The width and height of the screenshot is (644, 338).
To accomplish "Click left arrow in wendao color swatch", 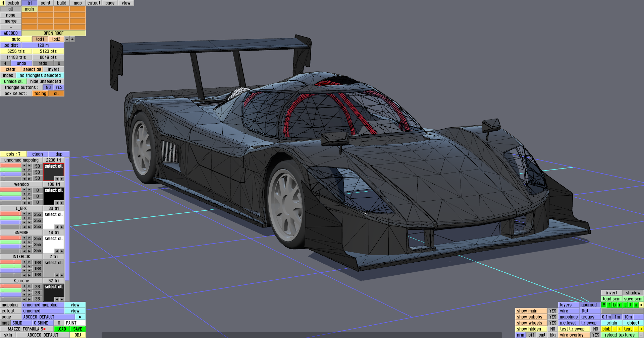I will (x=57, y=203).
